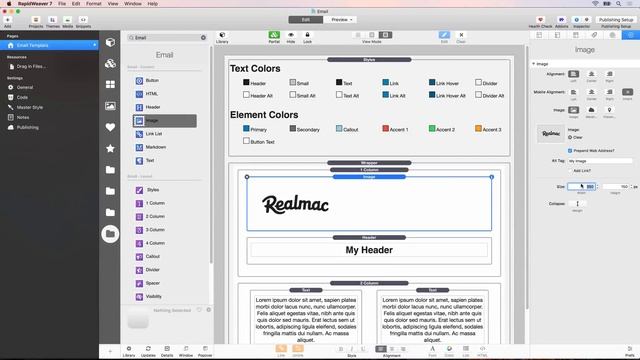
Task: Click the Accent 3 color swatch
Action: 478,129
